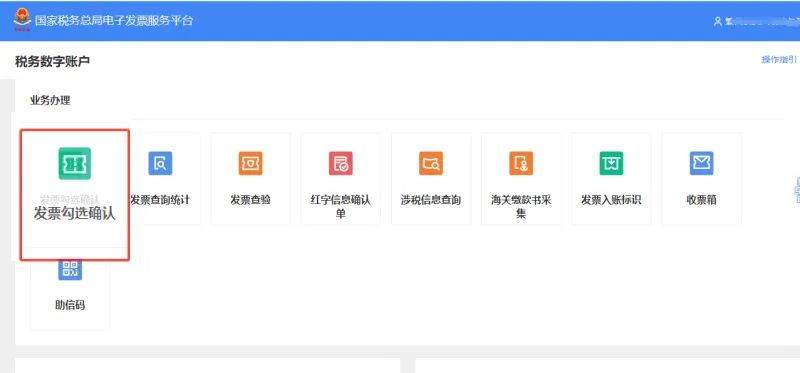
Task: Click the 业务办理 section heading
Action: [x=50, y=101]
